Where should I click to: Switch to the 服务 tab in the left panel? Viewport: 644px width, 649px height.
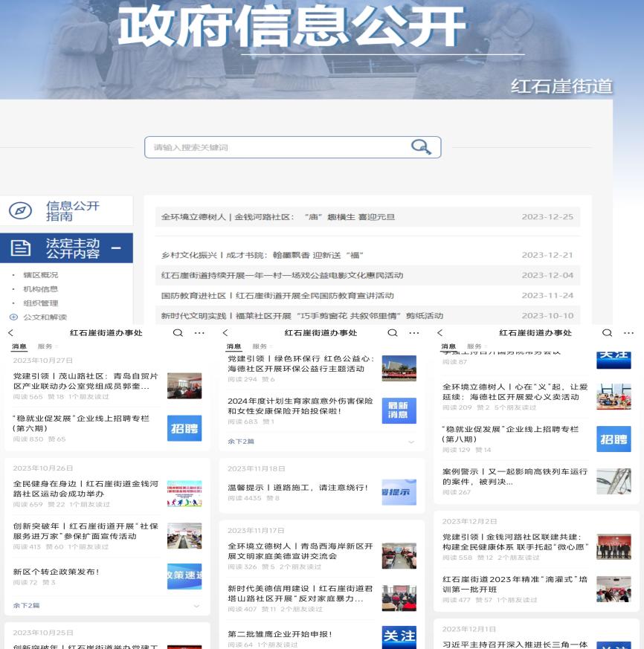pyautogui.click(x=45, y=346)
